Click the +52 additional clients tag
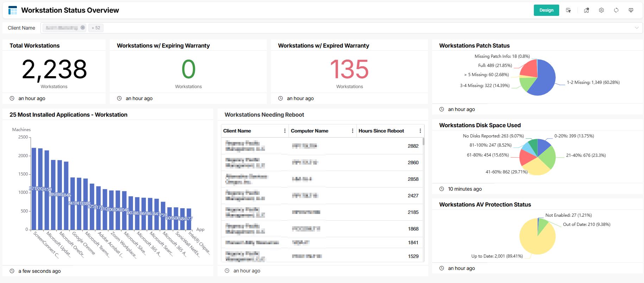The image size is (644, 283). [96, 28]
